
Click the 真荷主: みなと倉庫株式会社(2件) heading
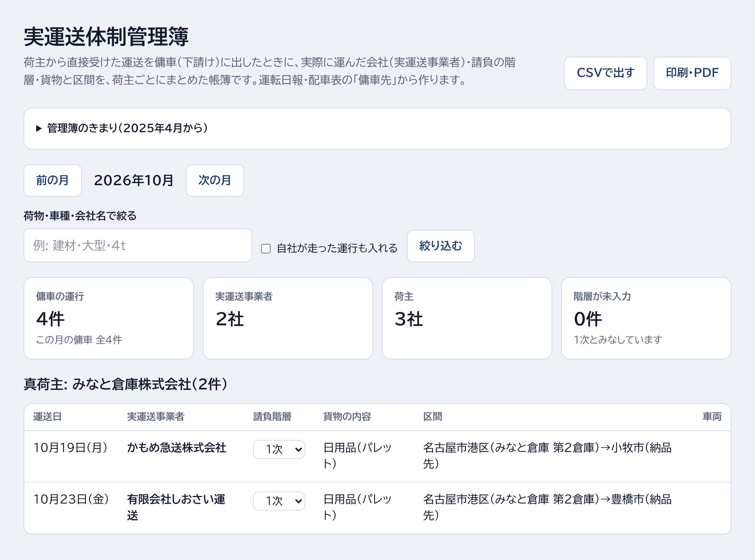pyautogui.click(x=126, y=384)
